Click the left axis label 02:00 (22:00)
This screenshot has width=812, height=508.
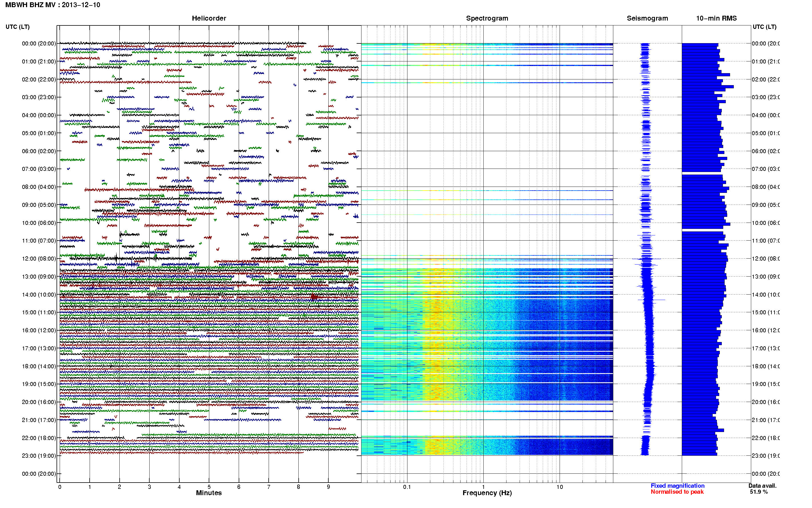point(39,79)
